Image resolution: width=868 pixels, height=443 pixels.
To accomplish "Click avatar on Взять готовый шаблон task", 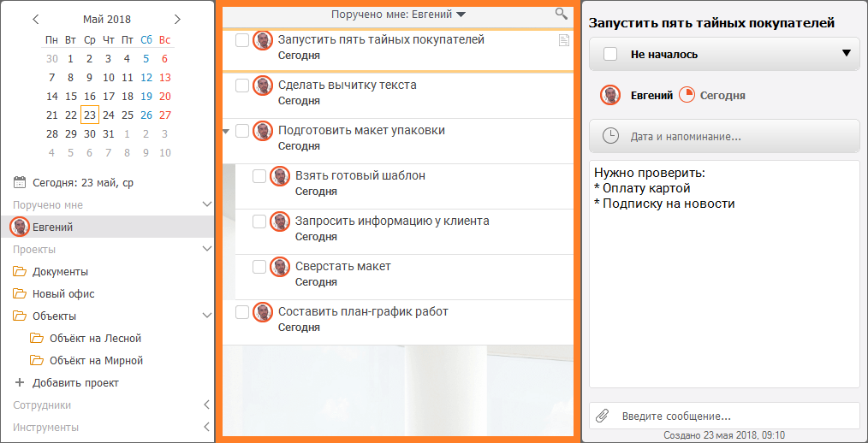I will (x=280, y=176).
